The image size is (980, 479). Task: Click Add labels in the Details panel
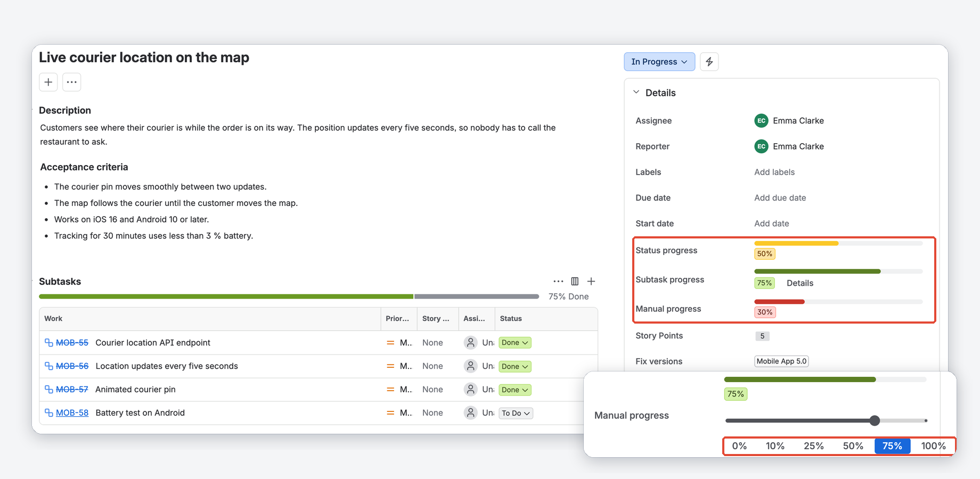click(774, 172)
